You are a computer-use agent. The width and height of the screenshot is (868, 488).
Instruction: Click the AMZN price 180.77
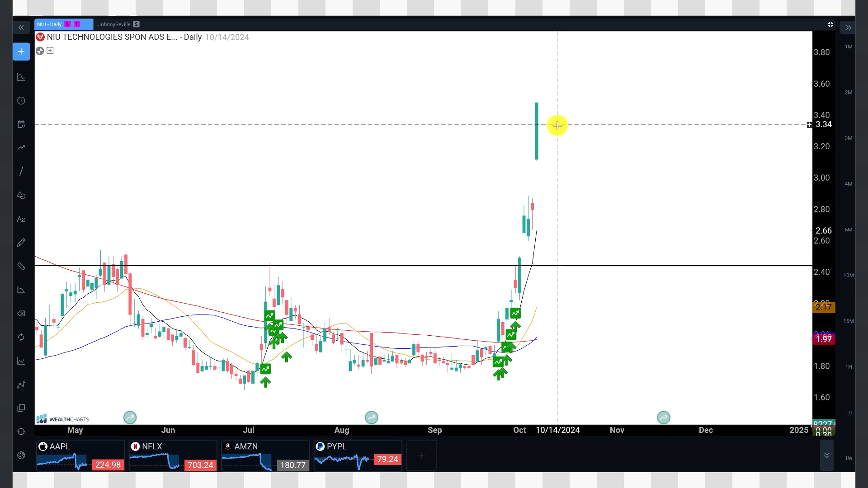click(293, 465)
